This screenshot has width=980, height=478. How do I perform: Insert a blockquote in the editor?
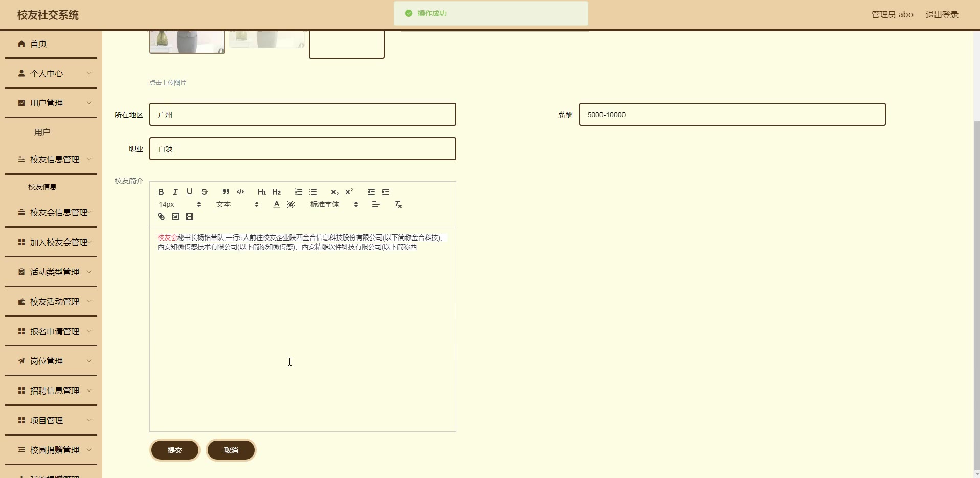click(x=226, y=192)
